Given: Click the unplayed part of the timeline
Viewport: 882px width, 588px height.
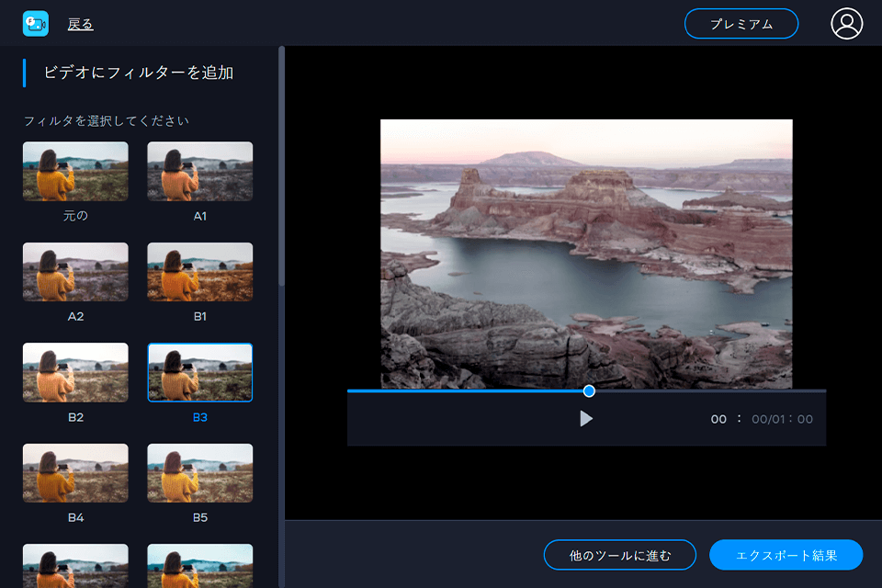Looking at the screenshot, I should 707,391.
